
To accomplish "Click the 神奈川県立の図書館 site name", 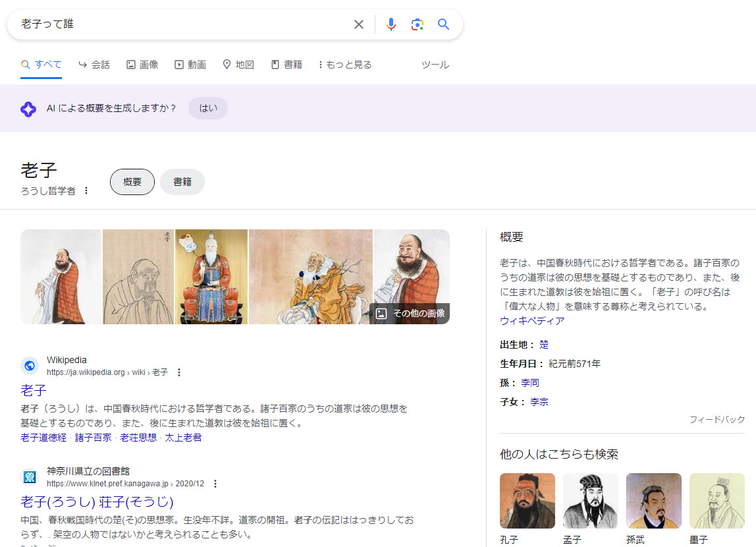I will (x=88, y=471).
